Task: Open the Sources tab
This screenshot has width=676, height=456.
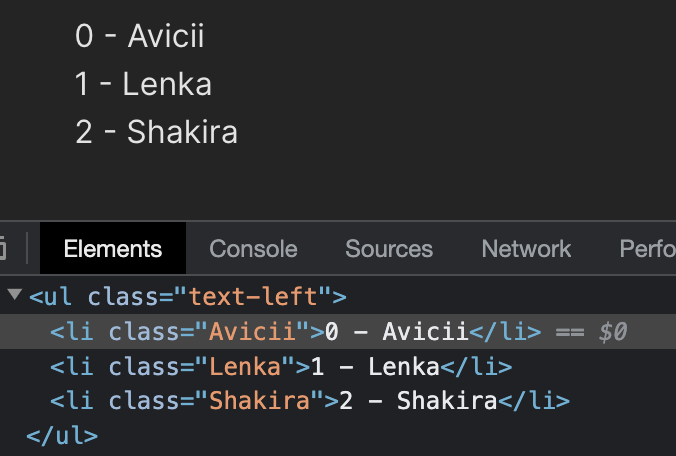Action: [389, 249]
